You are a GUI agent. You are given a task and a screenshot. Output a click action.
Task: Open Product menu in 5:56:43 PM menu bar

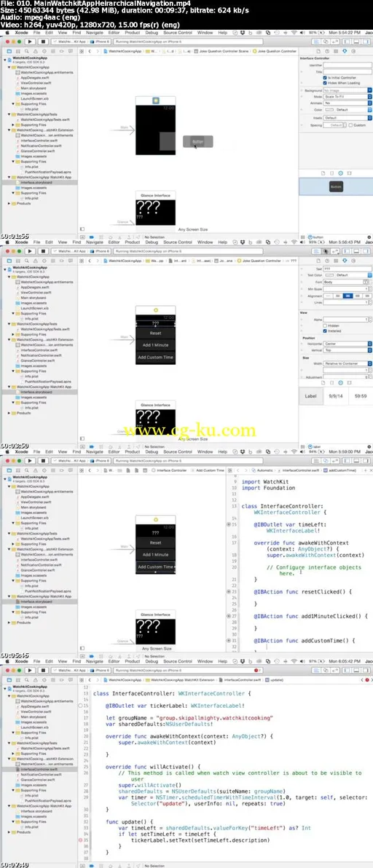pyautogui.click(x=133, y=242)
